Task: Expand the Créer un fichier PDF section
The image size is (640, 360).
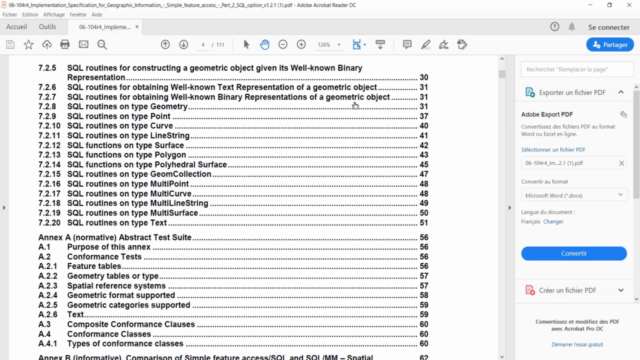Action: tap(621, 290)
